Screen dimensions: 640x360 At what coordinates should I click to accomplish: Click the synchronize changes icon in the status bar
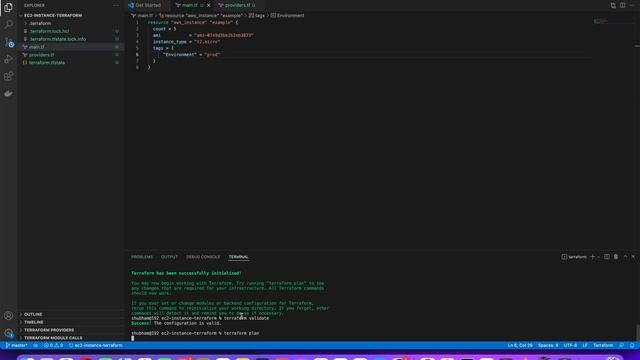pos(36,345)
